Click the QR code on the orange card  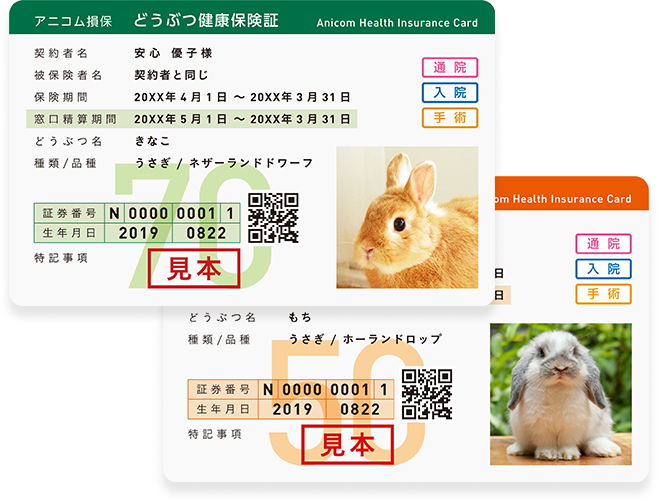pos(427,394)
